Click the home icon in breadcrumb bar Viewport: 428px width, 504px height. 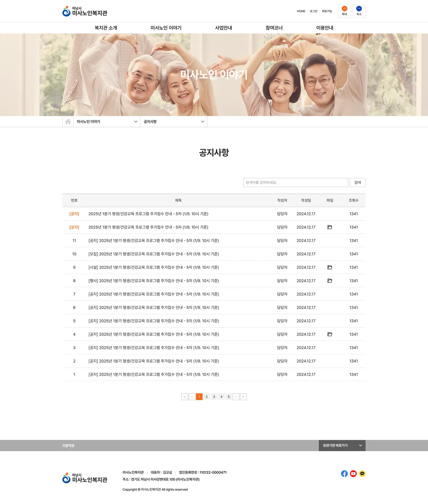68,122
